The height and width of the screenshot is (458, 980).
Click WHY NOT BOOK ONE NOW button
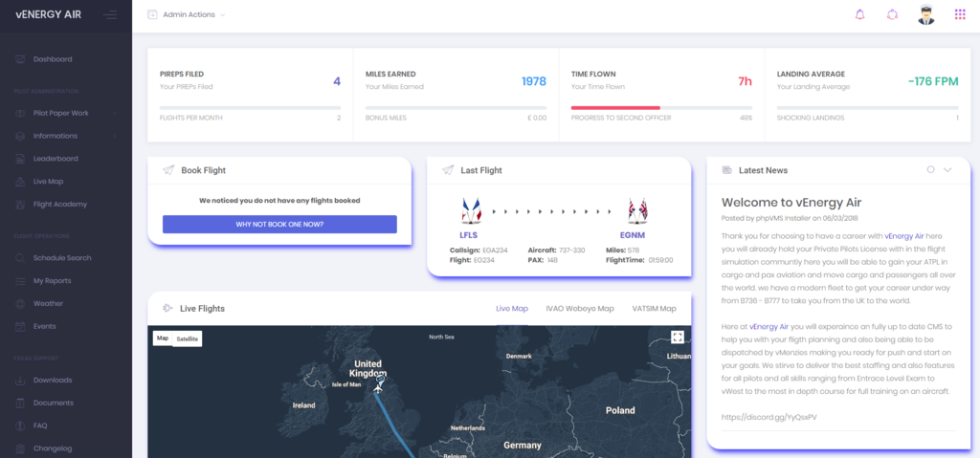pos(279,225)
